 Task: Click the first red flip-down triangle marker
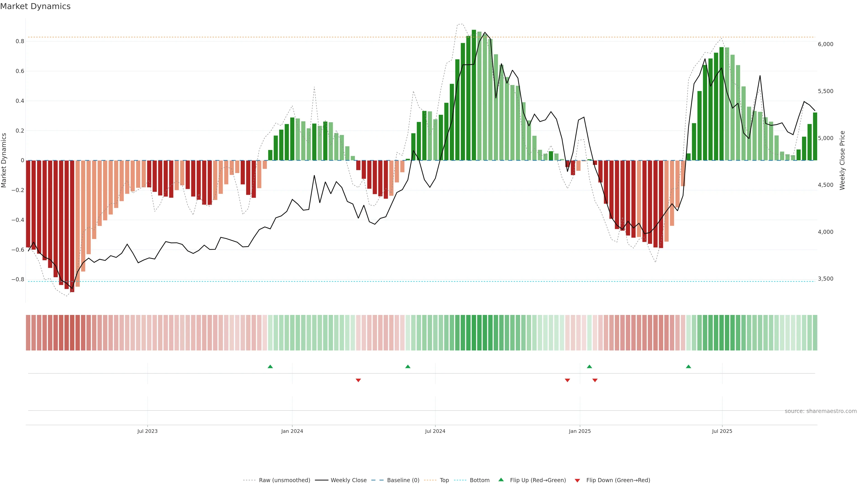pyautogui.click(x=358, y=380)
